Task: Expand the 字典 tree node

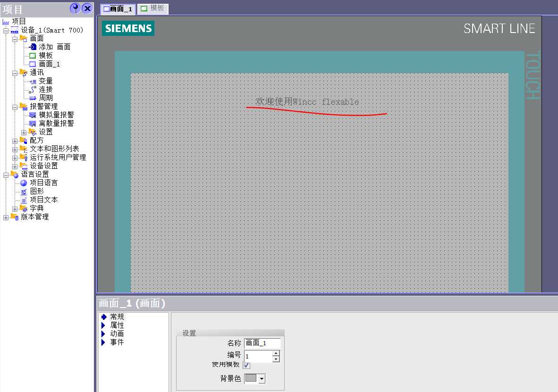Action: coord(15,209)
